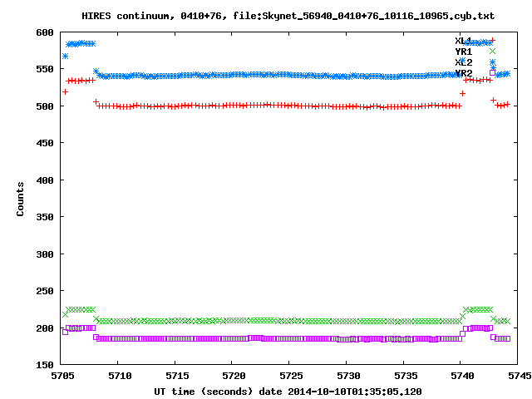Viewport: 532px width, 399px height.
Task: Click the blue asterisk XL2 legend marker
Action: click(x=493, y=62)
